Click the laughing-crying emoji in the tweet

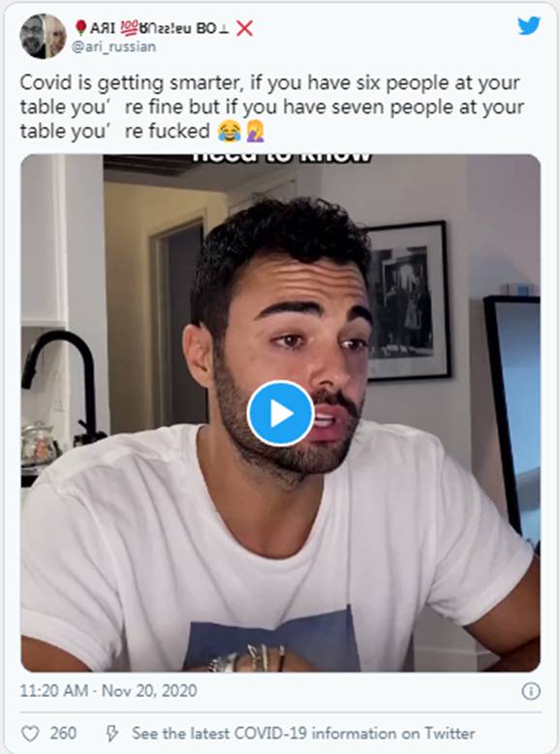coord(230,131)
